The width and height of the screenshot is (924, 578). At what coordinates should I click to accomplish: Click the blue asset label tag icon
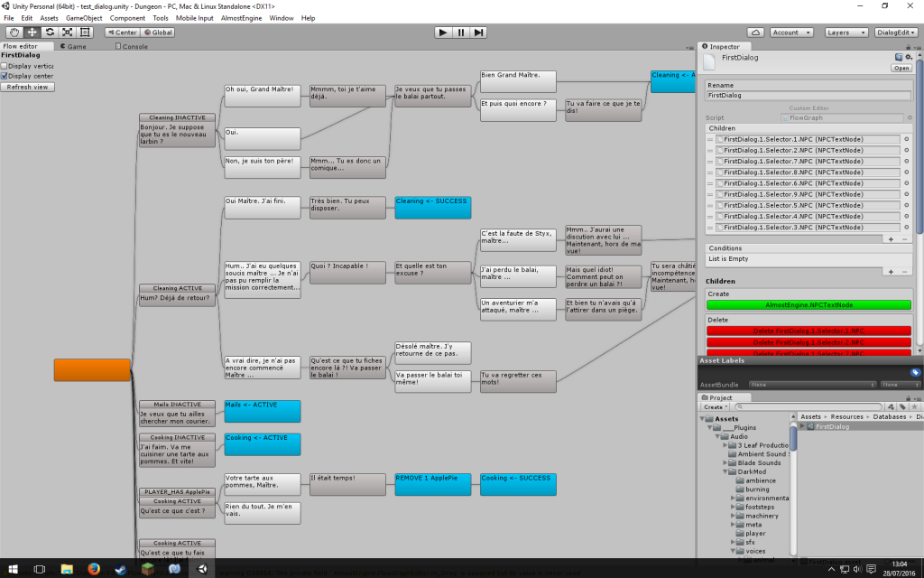915,372
